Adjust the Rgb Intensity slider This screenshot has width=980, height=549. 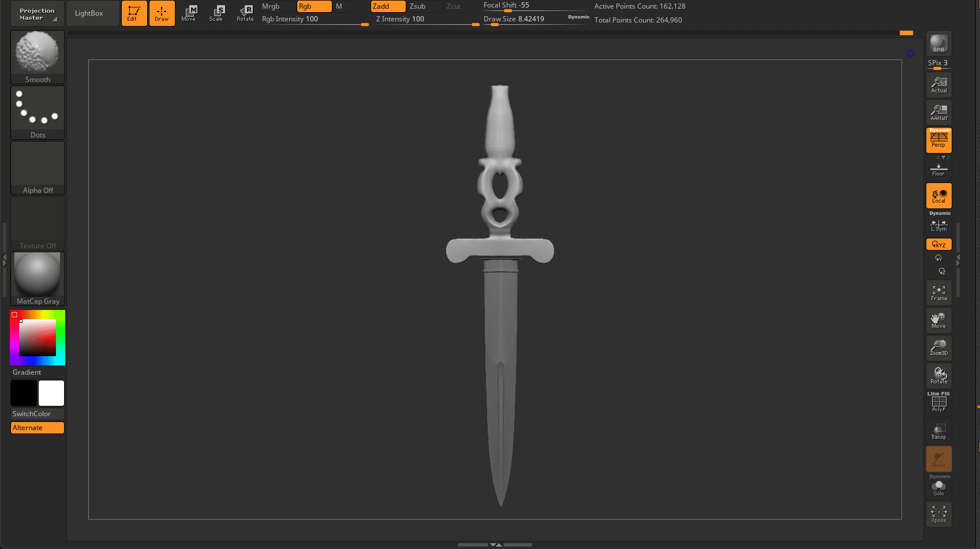(315, 20)
